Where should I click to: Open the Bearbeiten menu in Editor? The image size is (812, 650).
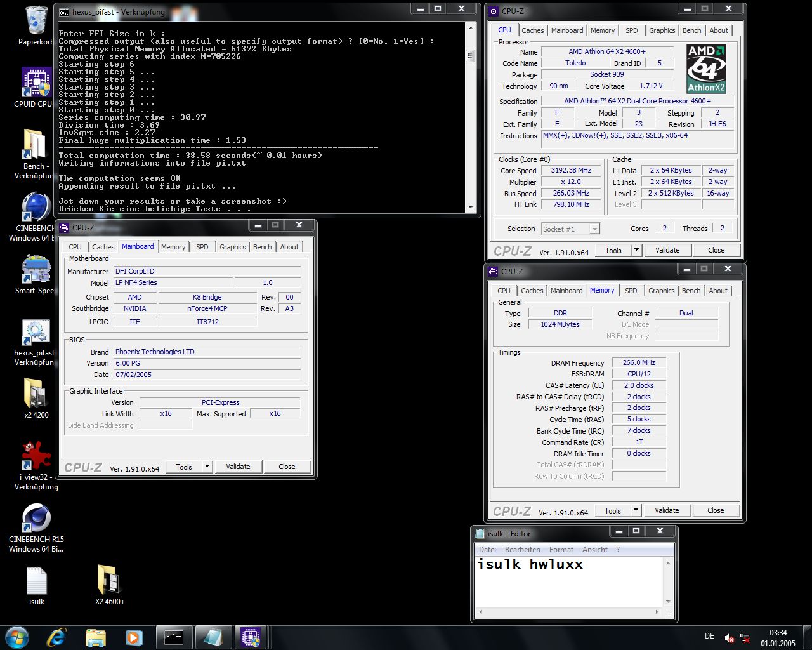point(523,550)
